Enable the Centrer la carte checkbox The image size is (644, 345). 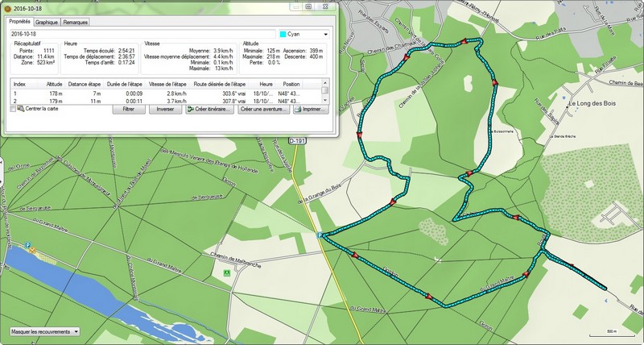[x=13, y=109]
